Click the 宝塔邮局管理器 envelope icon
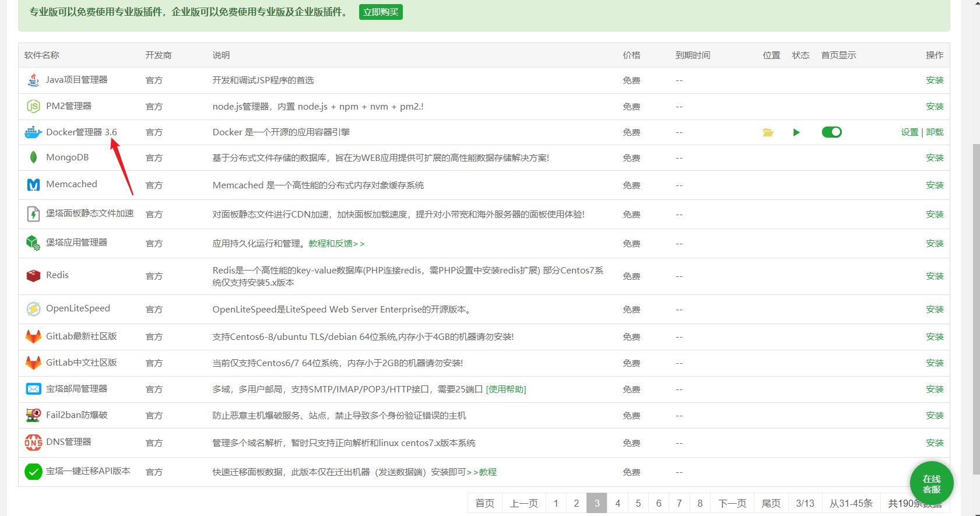The height and width of the screenshot is (516, 980). tap(33, 389)
